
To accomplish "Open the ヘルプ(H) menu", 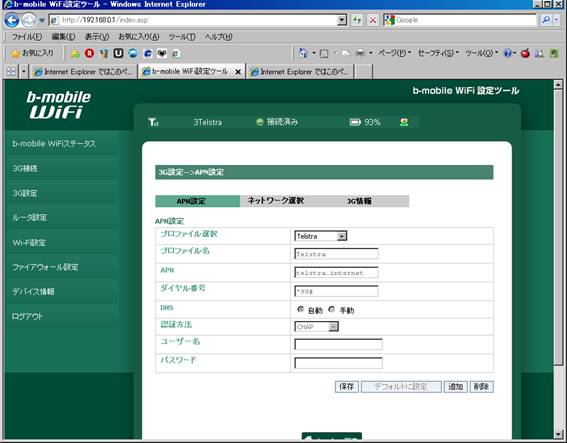I will [x=218, y=37].
